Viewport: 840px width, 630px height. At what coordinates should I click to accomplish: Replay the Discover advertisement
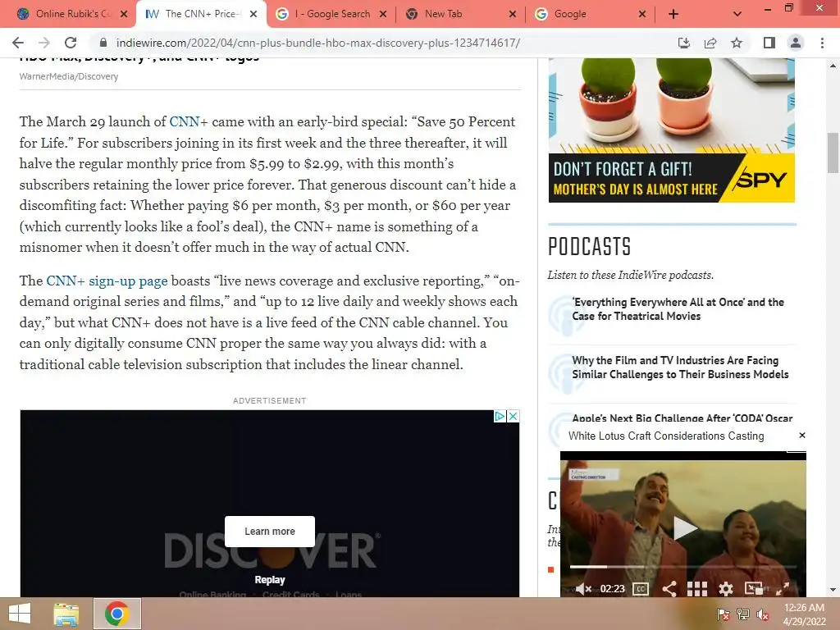[269, 580]
